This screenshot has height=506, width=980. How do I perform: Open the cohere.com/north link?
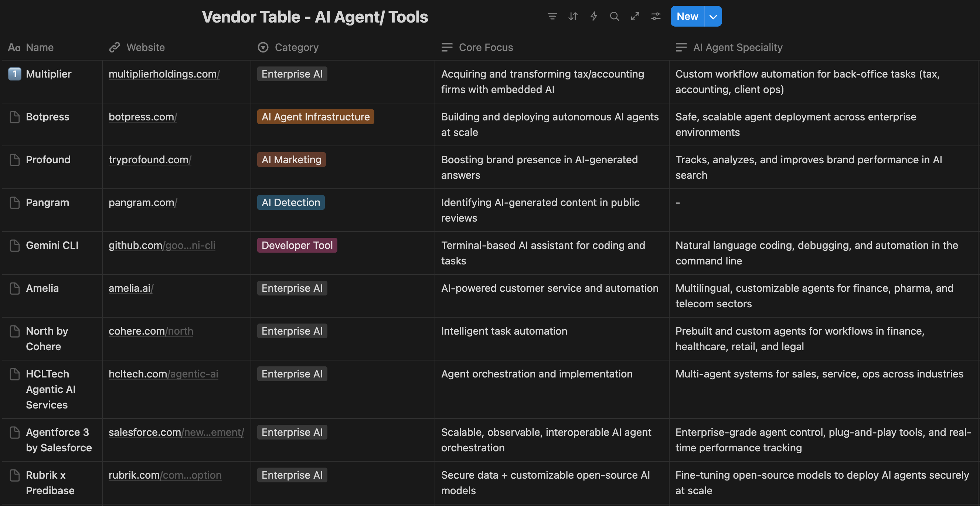click(x=151, y=331)
